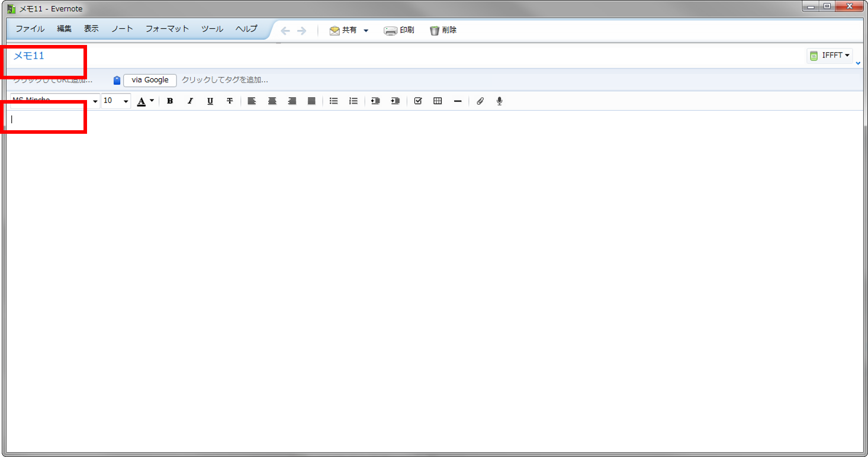Open the ノート menu

click(122, 28)
